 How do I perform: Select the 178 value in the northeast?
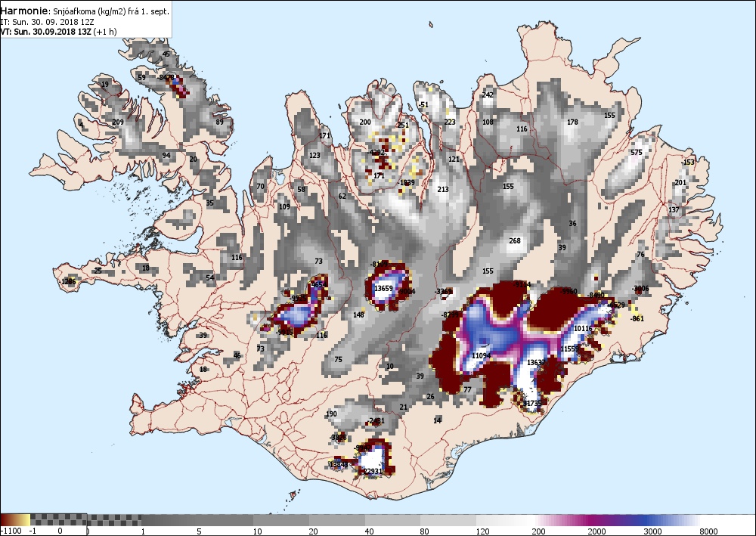572,122
